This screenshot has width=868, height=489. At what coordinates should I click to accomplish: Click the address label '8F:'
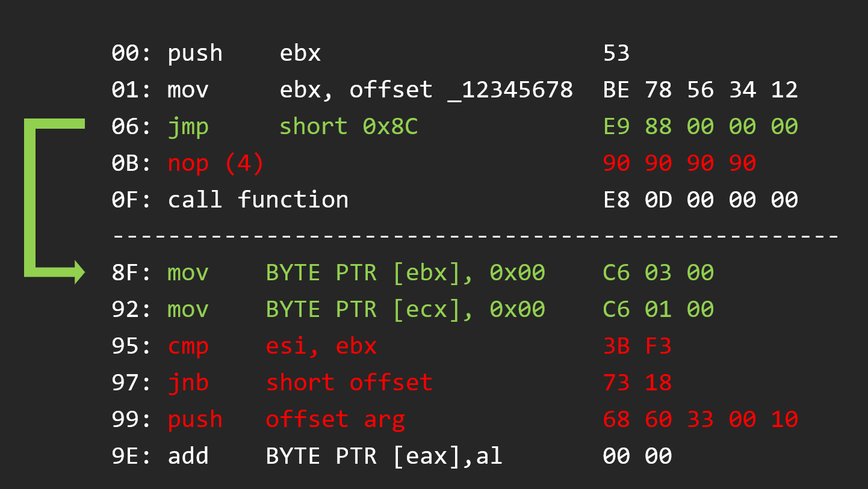[x=132, y=273]
